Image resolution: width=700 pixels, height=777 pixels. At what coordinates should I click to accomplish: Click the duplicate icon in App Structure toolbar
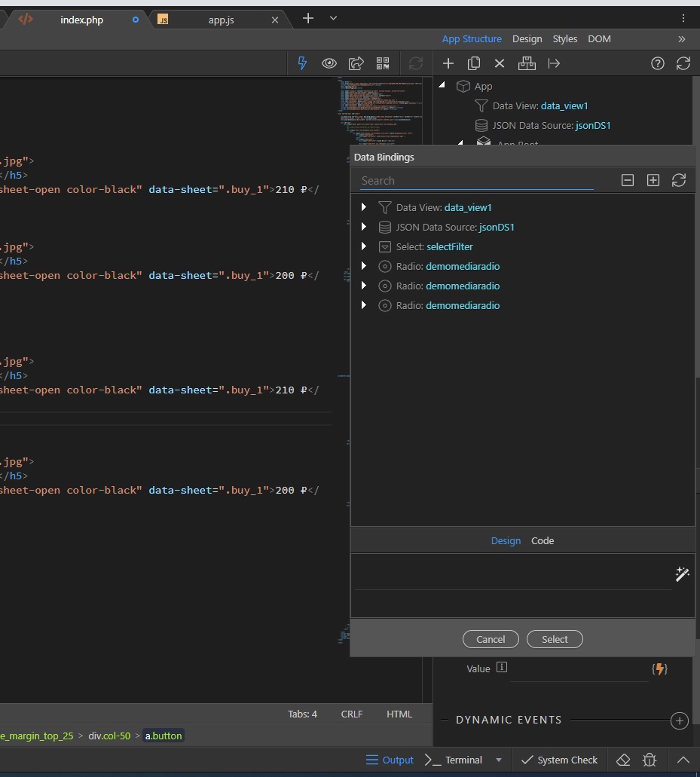click(474, 63)
